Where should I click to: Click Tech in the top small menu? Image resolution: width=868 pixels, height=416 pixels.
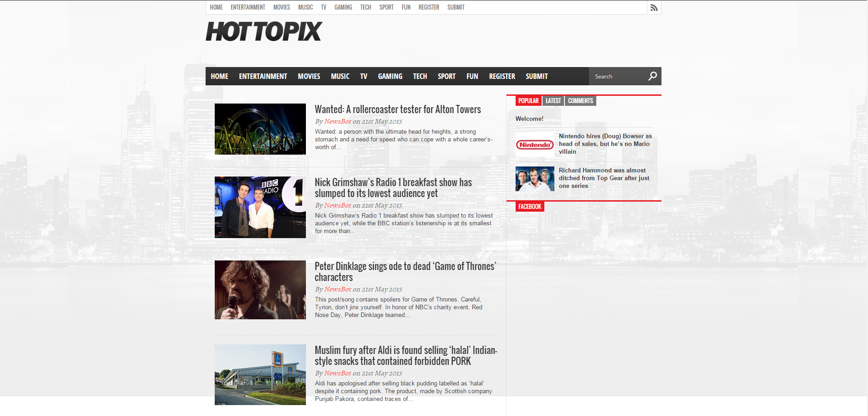(x=366, y=7)
